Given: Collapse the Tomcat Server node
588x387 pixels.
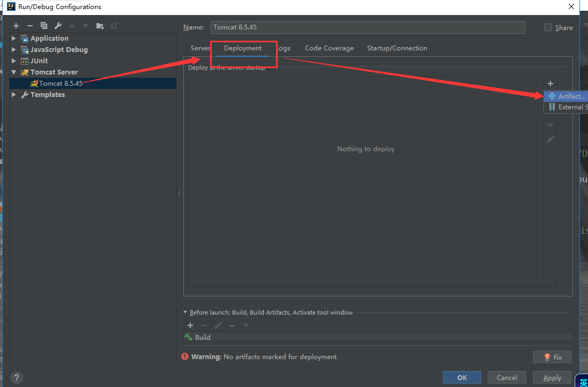Looking at the screenshot, I should [14, 72].
